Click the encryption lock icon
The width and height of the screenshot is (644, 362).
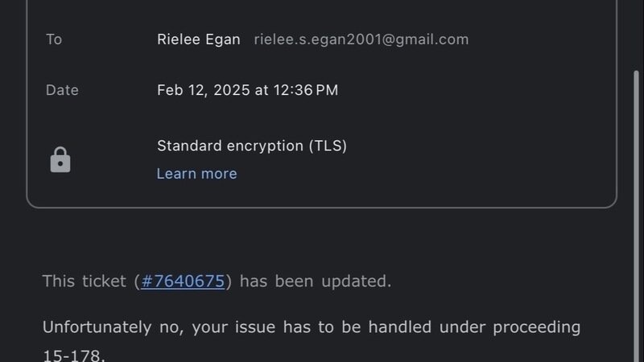click(60, 160)
